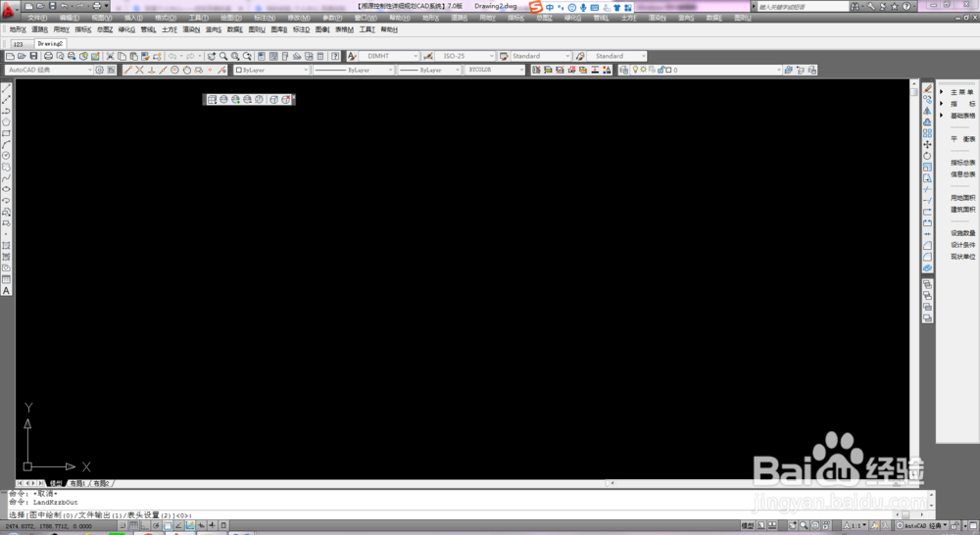Click the Workspace settings gear icon
Image resolution: width=980 pixels, height=535 pixels.
pos(99,70)
